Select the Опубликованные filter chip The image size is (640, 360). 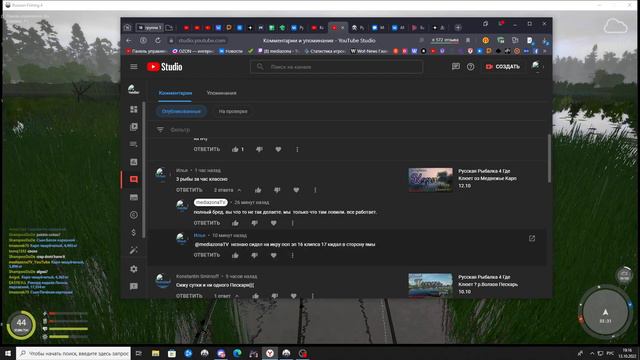[181, 111]
